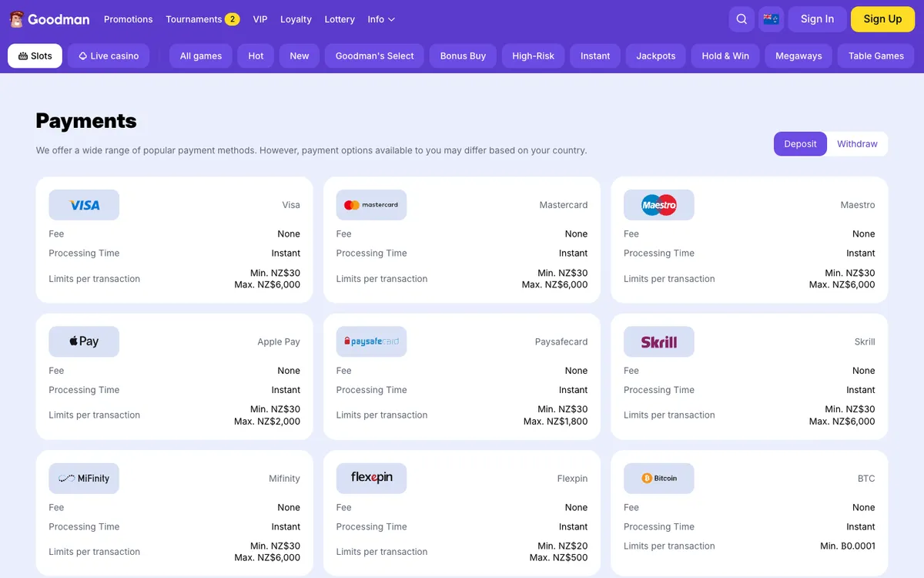Open the Table Games category
Viewport: 924px width, 578px height.
point(876,55)
